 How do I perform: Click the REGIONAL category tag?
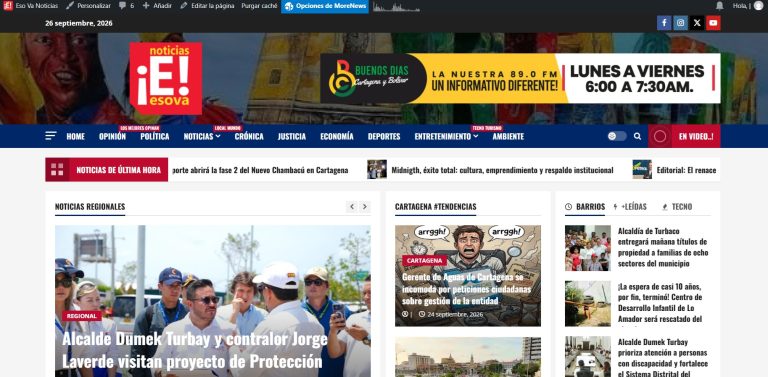click(82, 316)
